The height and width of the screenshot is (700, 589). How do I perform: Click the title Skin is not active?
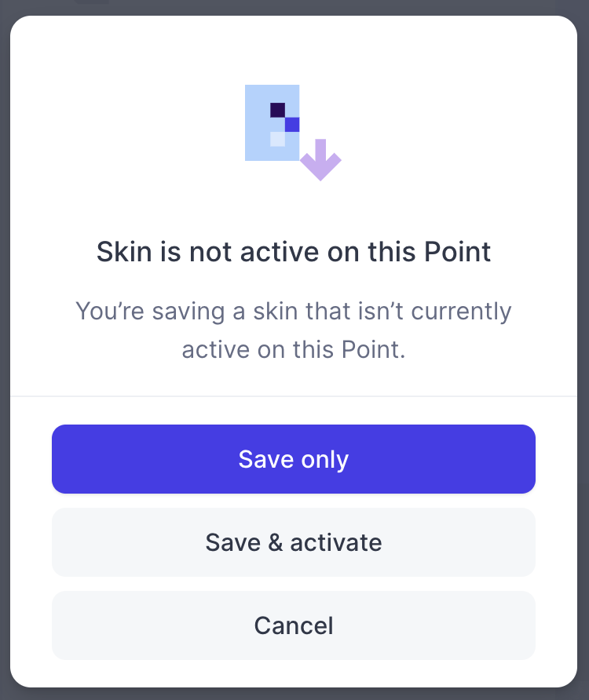pos(293,251)
